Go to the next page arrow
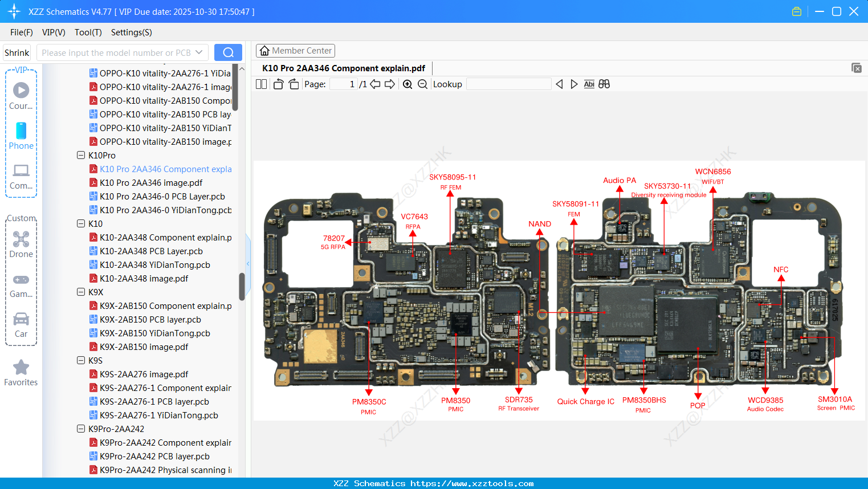 390,84
